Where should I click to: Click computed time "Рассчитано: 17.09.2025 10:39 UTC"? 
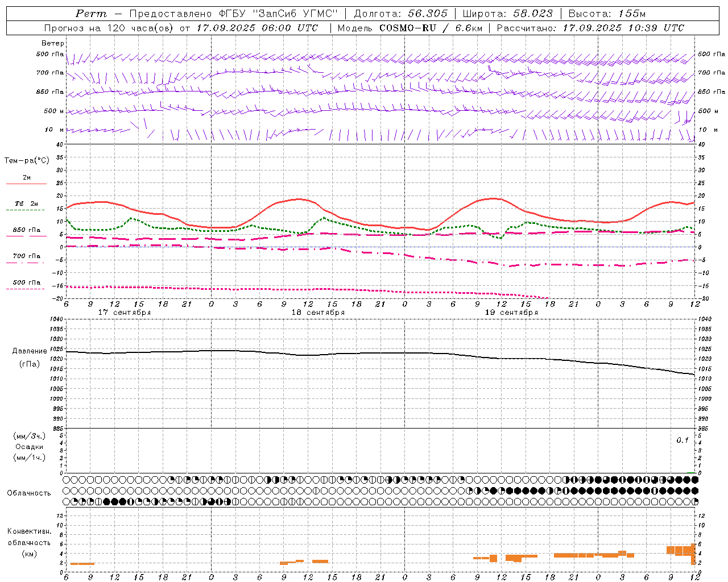pyautogui.click(x=590, y=28)
